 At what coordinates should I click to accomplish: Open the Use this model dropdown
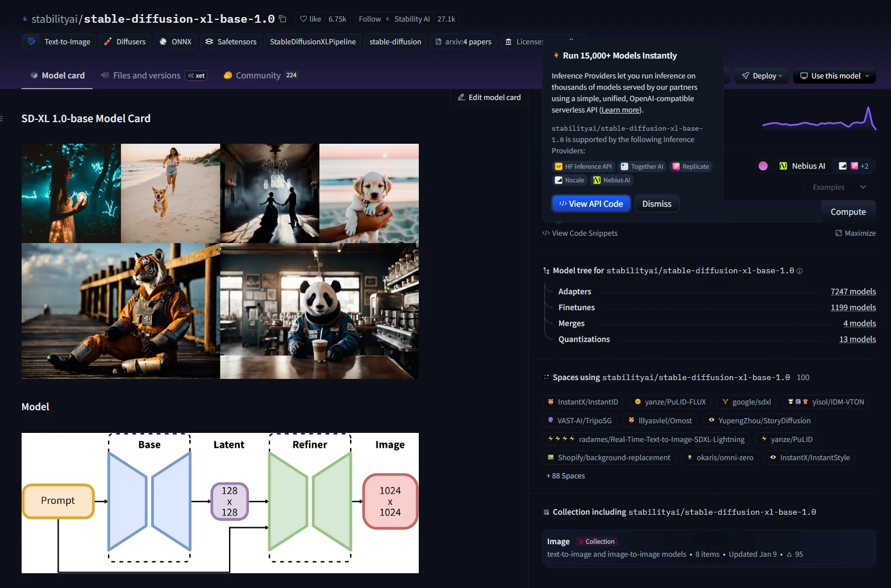[834, 76]
